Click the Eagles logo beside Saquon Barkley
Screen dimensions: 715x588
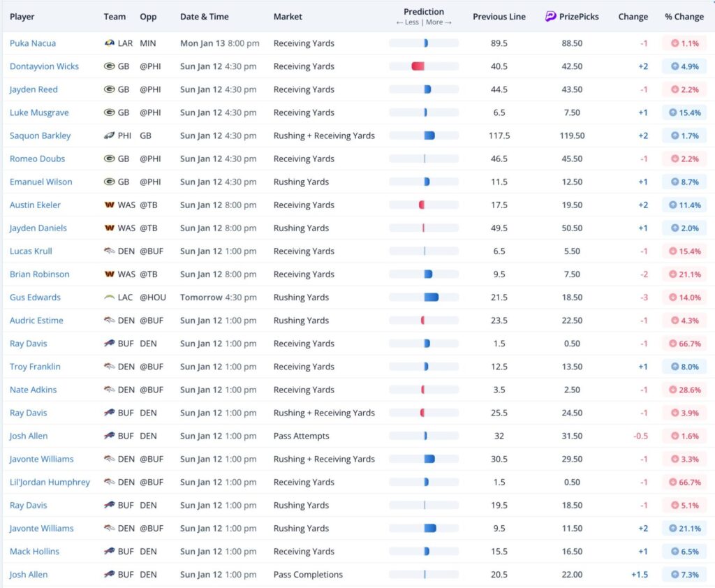(109, 136)
